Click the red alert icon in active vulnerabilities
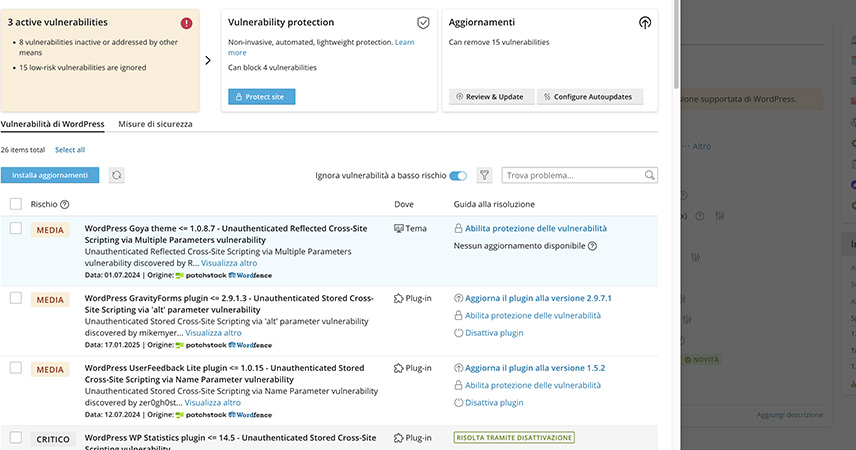 point(186,23)
